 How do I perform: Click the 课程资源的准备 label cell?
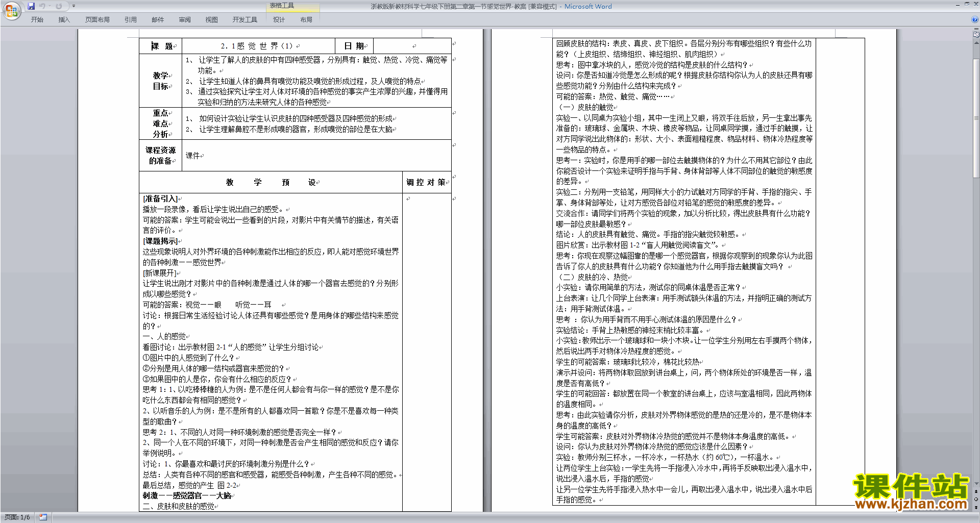click(x=161, y=156)
